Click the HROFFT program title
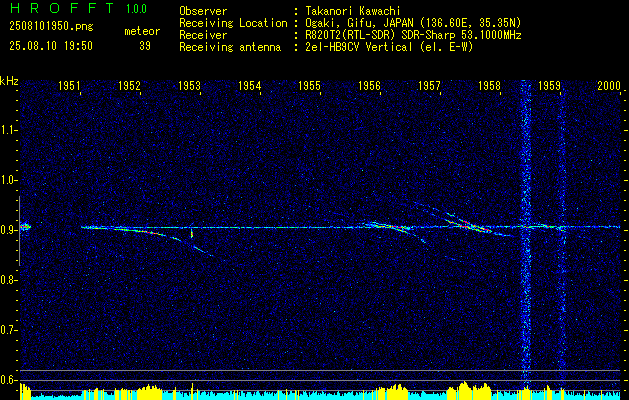Screen dimensions: 629x400 click(62, 8)
